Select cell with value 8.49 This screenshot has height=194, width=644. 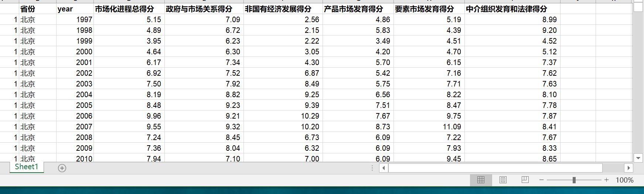coord(283,84)
